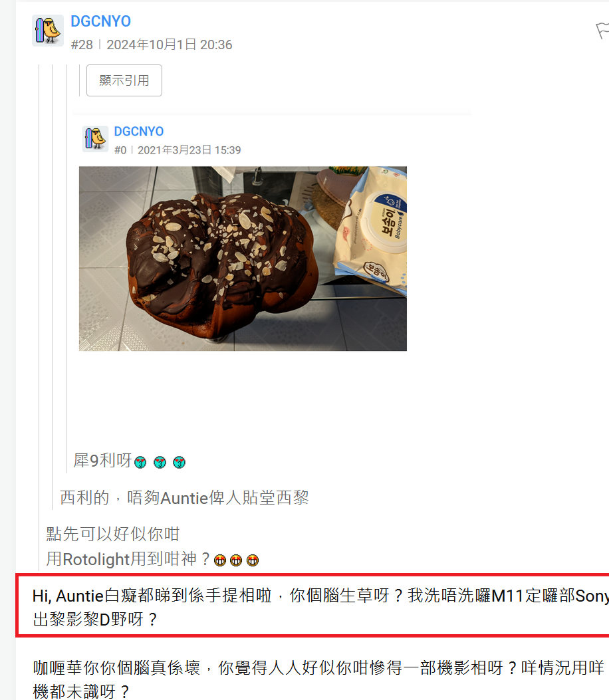Image resolution: width=609 pixels, height=700 pixels.
Task: Open the DGCNYO username in the quoted post
Action: point(139,131)
